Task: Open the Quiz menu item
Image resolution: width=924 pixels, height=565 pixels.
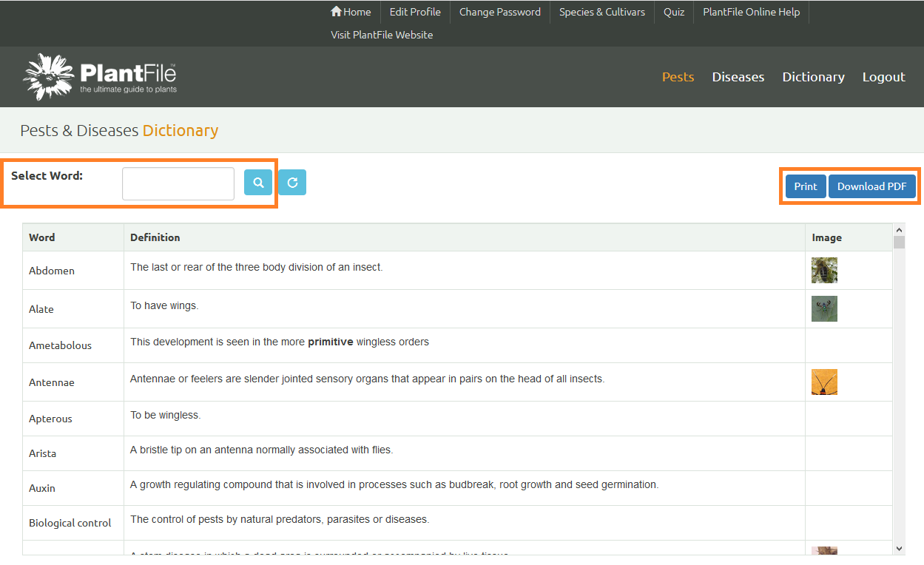Action: (x=673, y=12)
